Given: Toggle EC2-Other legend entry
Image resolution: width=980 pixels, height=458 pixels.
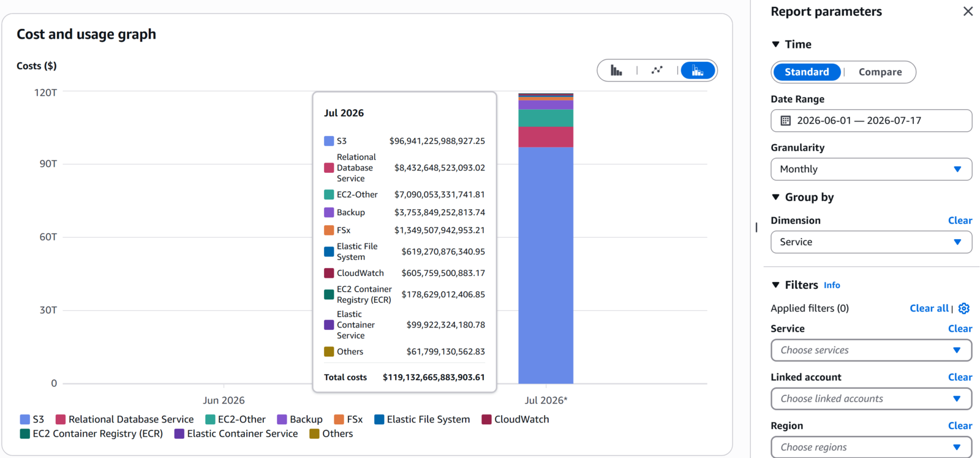Looking at the screenshot, I should tap(235, 419).
